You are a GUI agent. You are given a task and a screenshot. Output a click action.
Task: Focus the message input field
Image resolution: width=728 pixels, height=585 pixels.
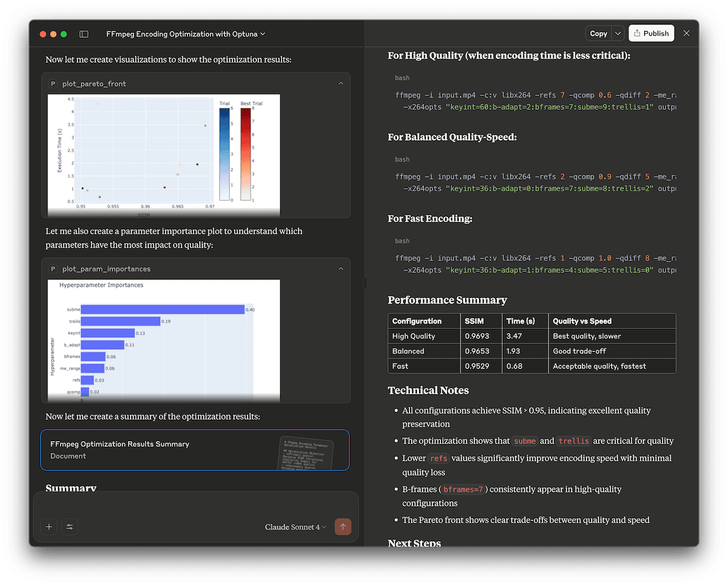tap(195, 506)
